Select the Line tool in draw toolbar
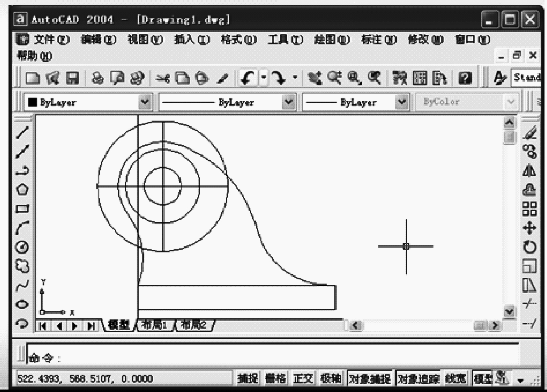 22,133
